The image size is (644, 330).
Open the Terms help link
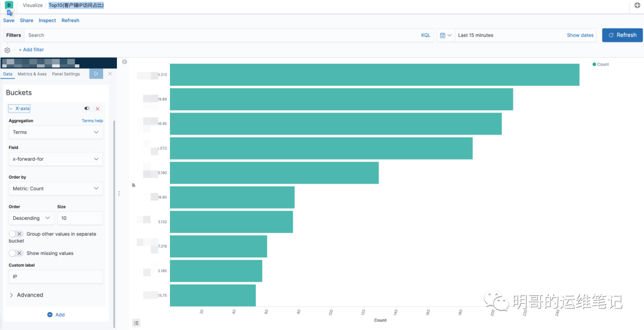(92, 121)
